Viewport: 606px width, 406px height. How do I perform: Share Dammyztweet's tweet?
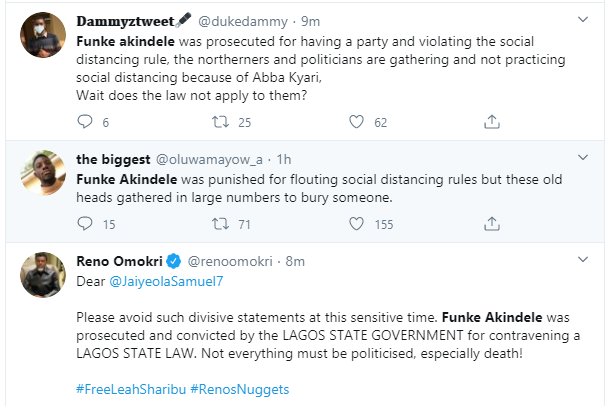pyautogui.click(x=491, y=123)
